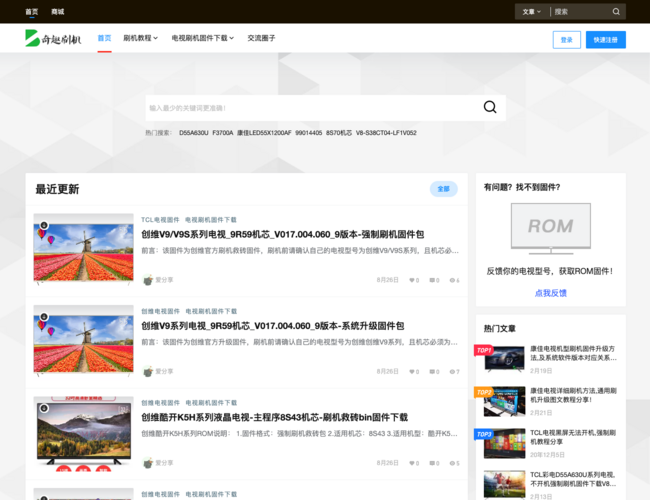Click the TOP2 hot article thumbnail
This screenshot has height=500, width=650.
[x=504, y=401]
